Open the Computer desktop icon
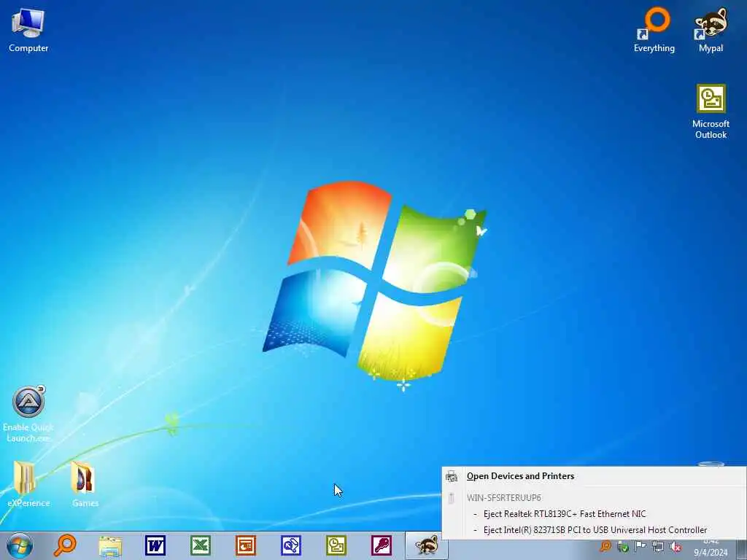 tap(28, 30)
